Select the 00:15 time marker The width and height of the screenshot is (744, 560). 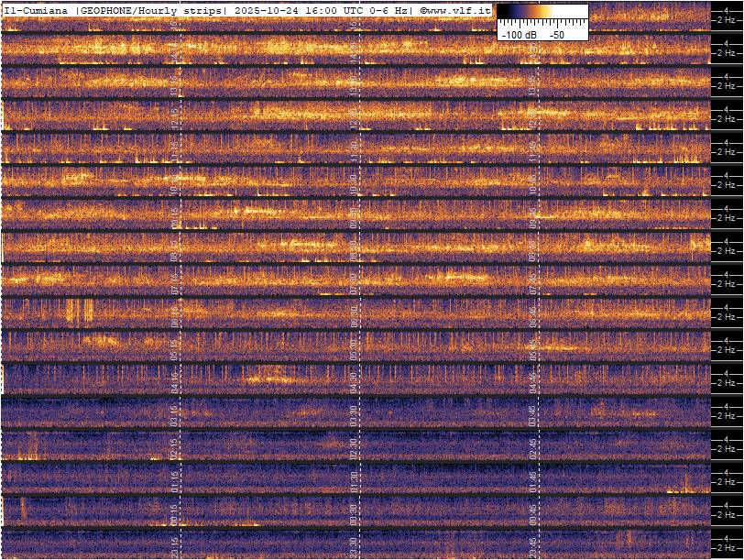[x=175, y=515]
